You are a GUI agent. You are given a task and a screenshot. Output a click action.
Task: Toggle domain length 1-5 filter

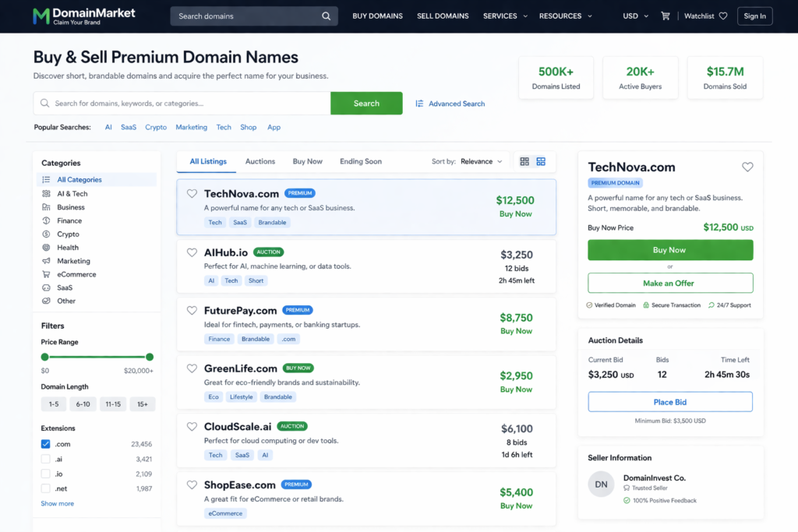(x=54, y=403)
